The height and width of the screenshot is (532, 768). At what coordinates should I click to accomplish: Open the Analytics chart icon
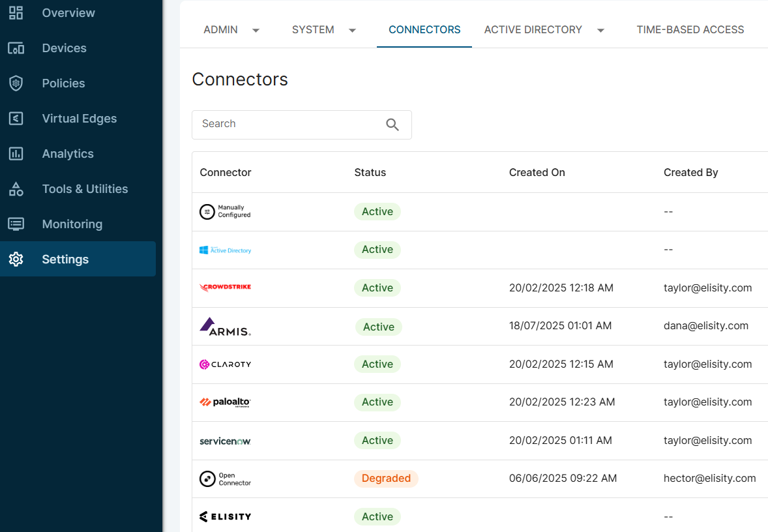tap(16, 153)
